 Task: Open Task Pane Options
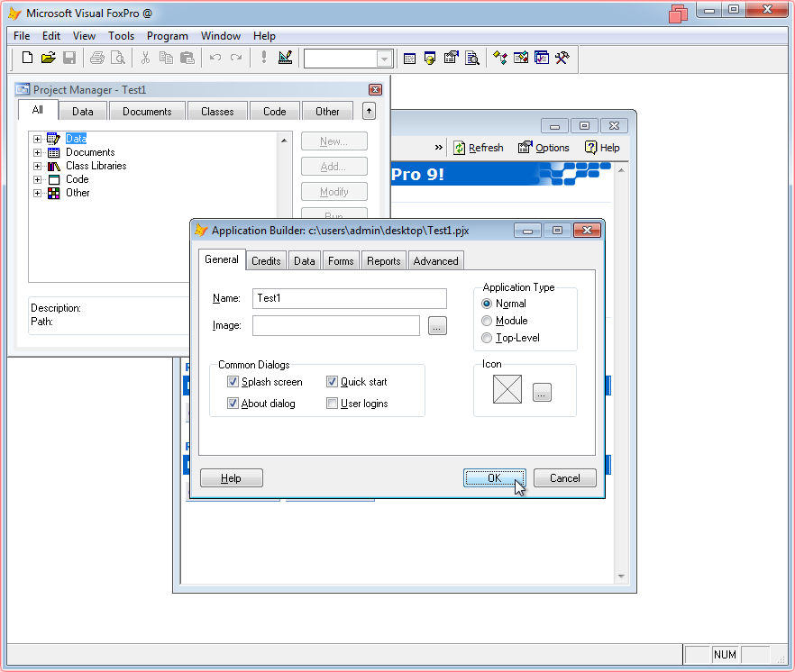[x=544, y=148]
